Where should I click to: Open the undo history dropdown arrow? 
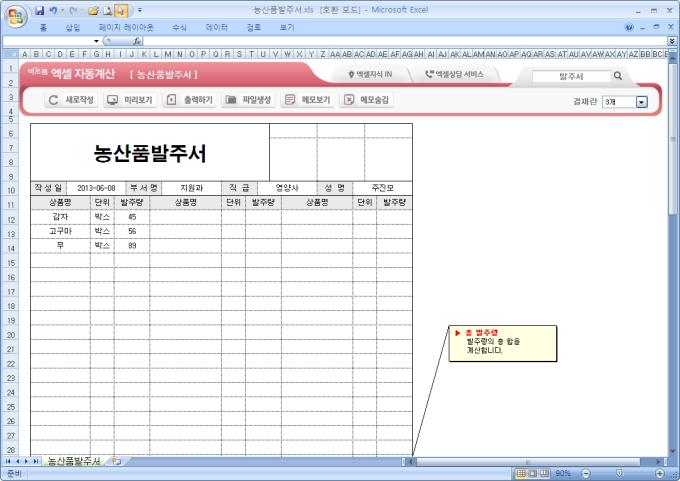pos(62,10)
